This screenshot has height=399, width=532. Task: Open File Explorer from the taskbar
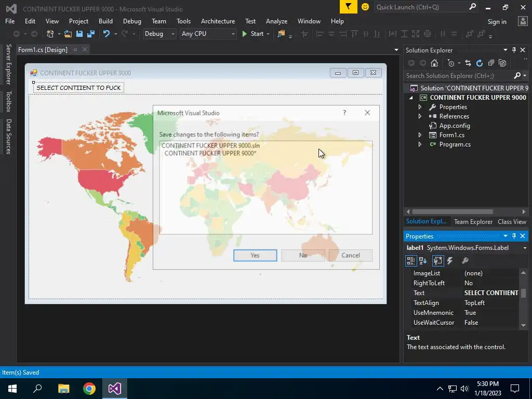pyautogui.click(x=64, y=389)
